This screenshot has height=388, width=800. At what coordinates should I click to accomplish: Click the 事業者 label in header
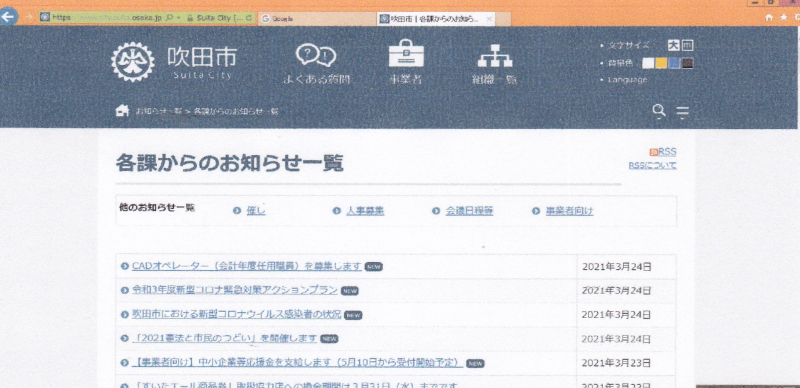[x=406, y=79]
